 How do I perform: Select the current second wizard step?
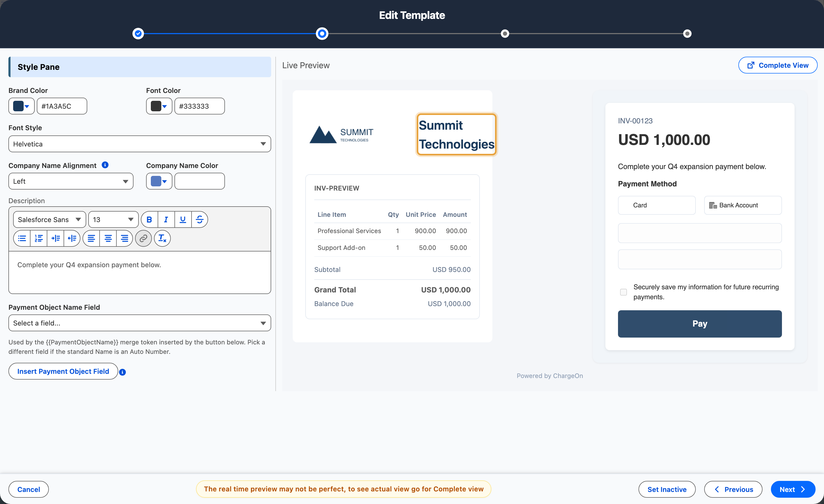coord(322,33)
